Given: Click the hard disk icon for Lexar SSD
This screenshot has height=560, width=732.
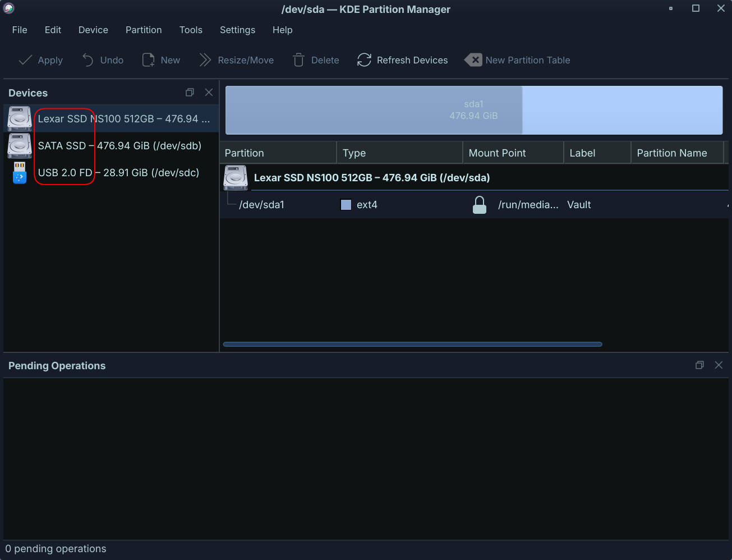Looking at the screenshot, I should (20, 118).
